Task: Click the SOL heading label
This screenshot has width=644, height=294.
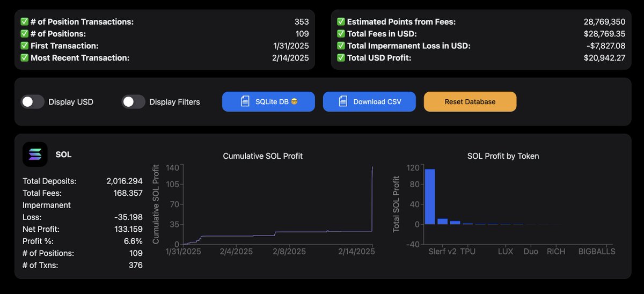Action: (x=63, y=155)
